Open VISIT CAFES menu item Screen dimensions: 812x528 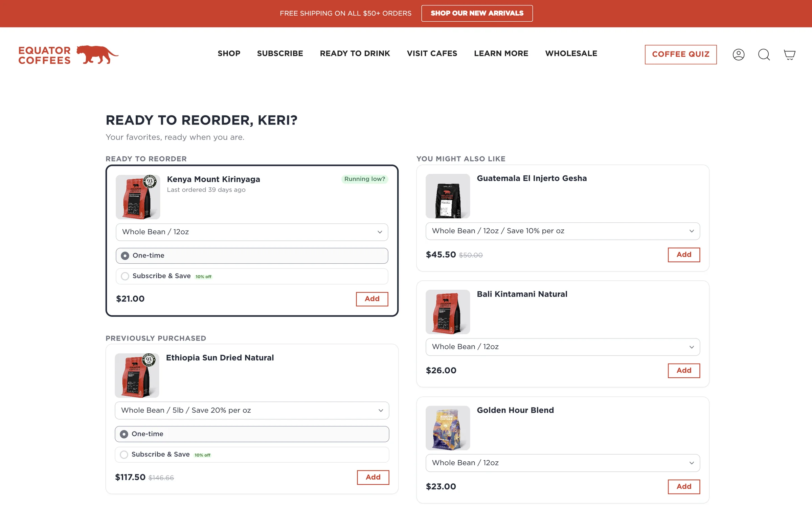[x=432, y=53]
